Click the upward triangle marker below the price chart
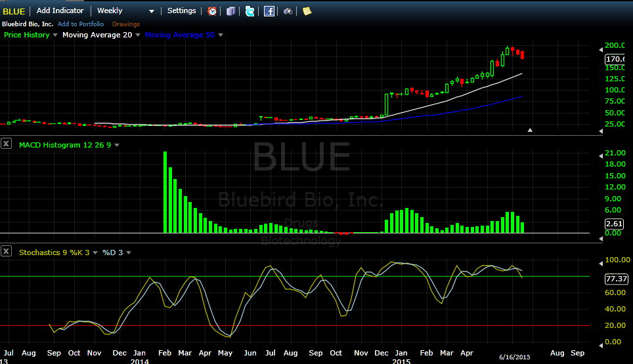Image resolution: width=633 pixels, height=364 pixels. (x=530, y=130)
